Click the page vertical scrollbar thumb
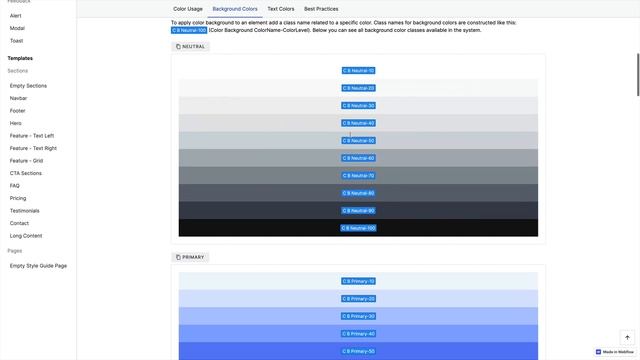The image size is (640, 360). point(638,75)
